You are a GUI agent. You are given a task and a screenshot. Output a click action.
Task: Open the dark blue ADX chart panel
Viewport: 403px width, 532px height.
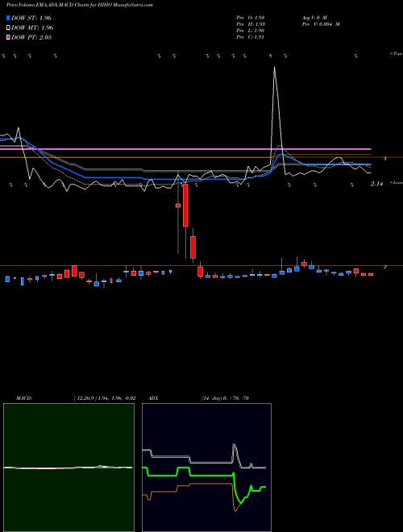click(x=206, y=468)
